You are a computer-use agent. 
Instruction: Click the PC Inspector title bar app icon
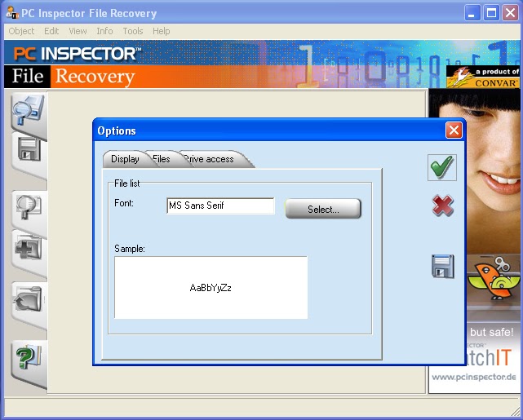click(12, 13)
